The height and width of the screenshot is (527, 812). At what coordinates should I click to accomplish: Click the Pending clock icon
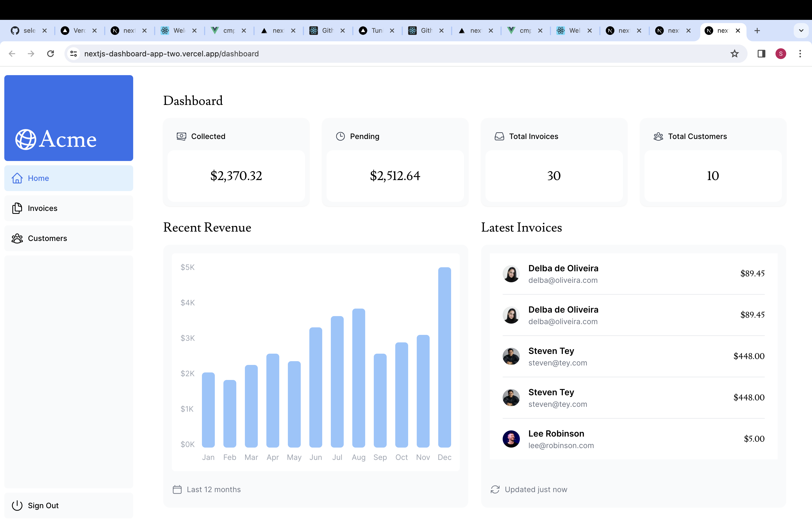point(340,136)
